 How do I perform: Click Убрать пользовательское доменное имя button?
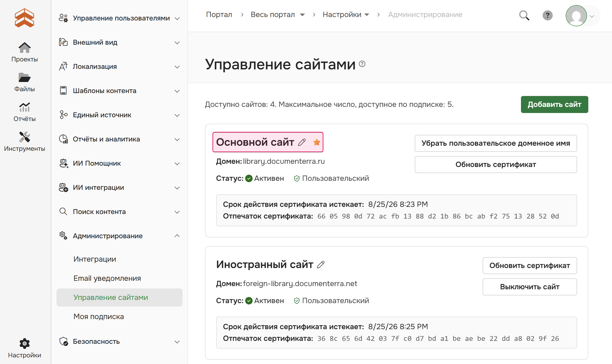[496, 143]
